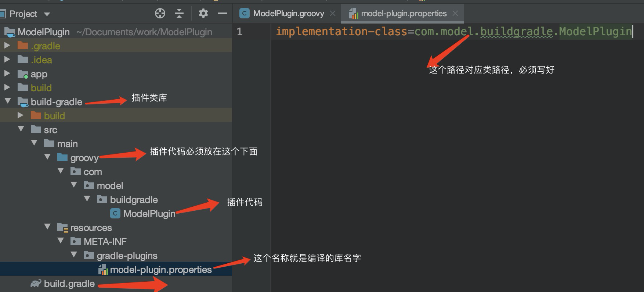The width and height of the screenshot is (644, 292).
Task: Expand the .idea folder
Action: (7, 59)
